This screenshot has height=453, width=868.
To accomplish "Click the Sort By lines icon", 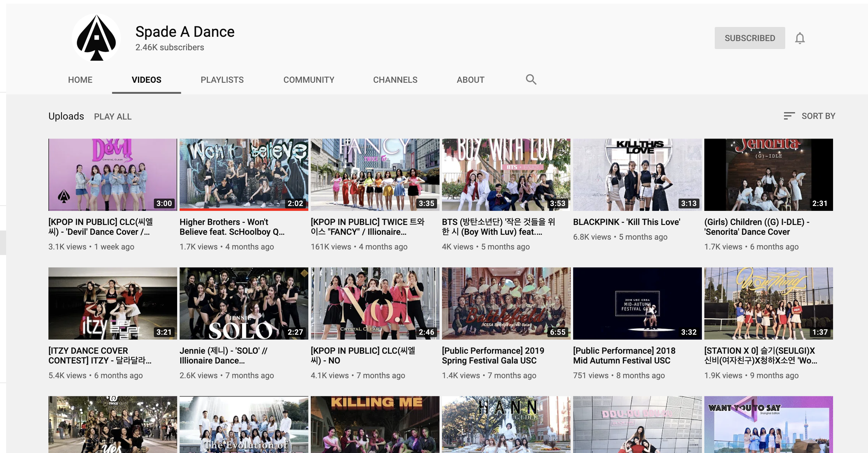I will [789, 116].
